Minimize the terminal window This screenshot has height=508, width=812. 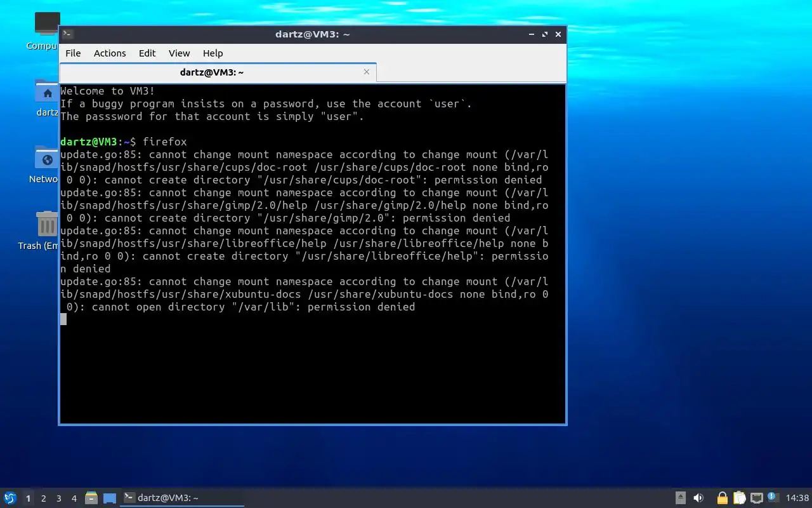(530, 34)
